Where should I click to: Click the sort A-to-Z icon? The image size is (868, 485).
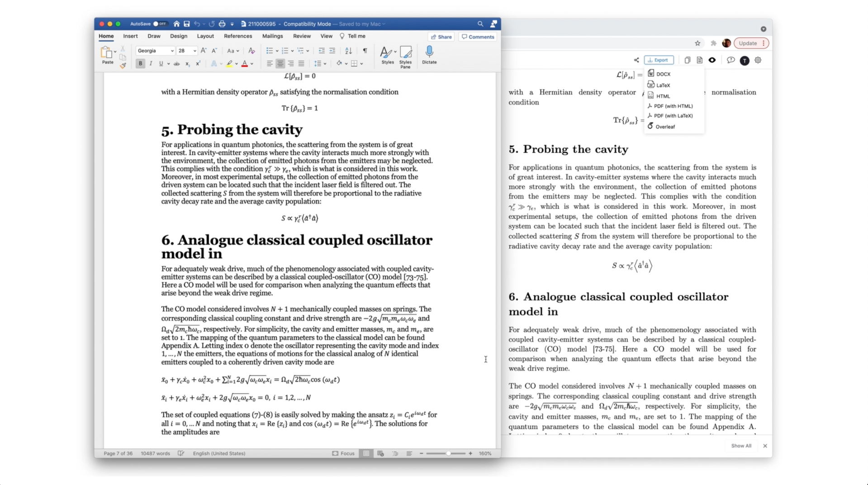(x=348, y=51)
